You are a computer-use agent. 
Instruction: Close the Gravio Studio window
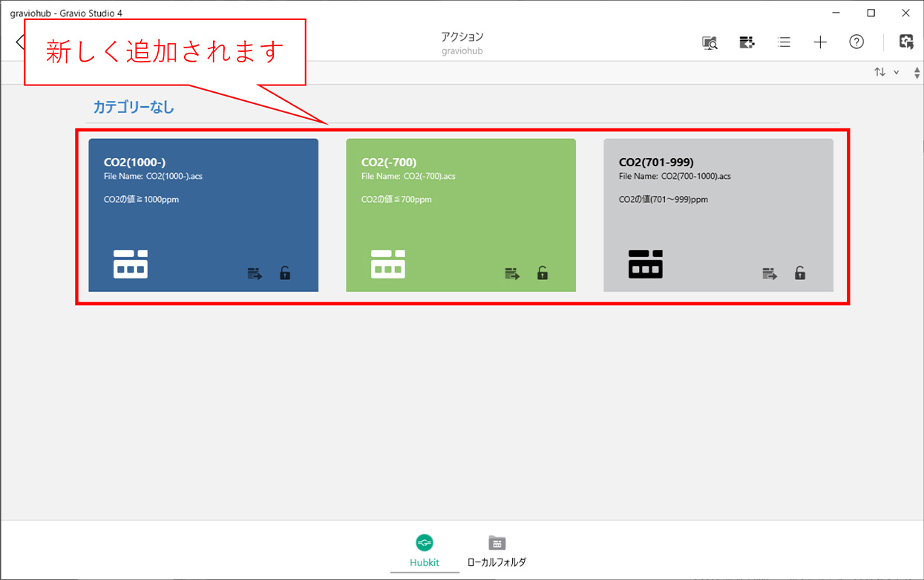[905, 13]
